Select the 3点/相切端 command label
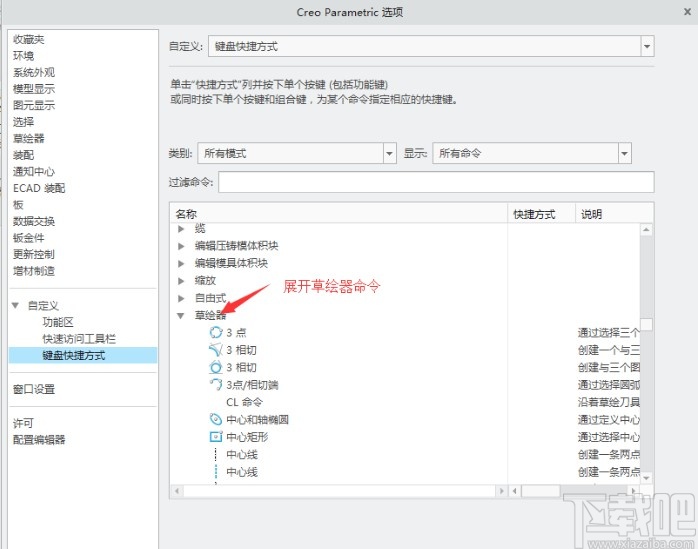698x549 pixels. [252, 384]
